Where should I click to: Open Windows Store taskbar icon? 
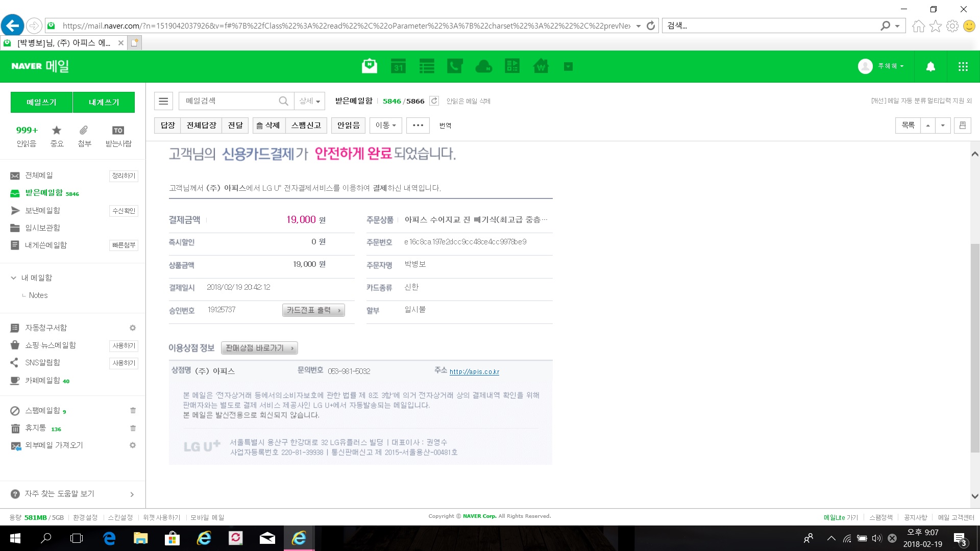(x=172, y=538)
